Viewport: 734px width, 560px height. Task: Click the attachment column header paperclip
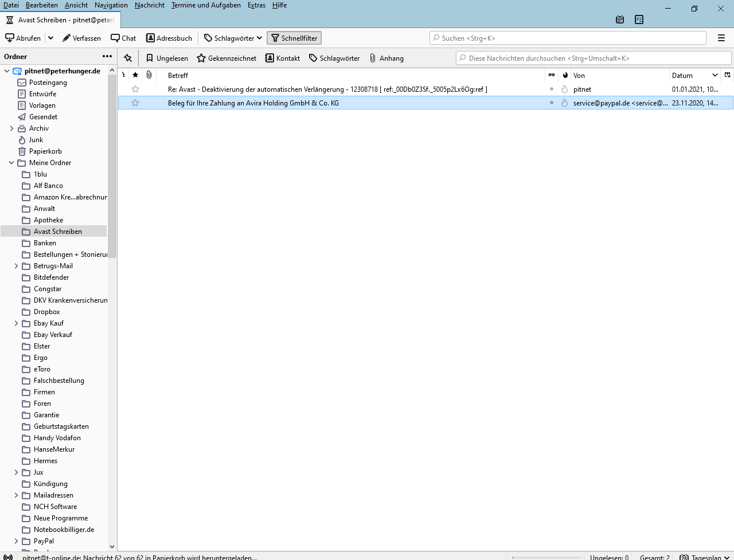tap(149, 75)
